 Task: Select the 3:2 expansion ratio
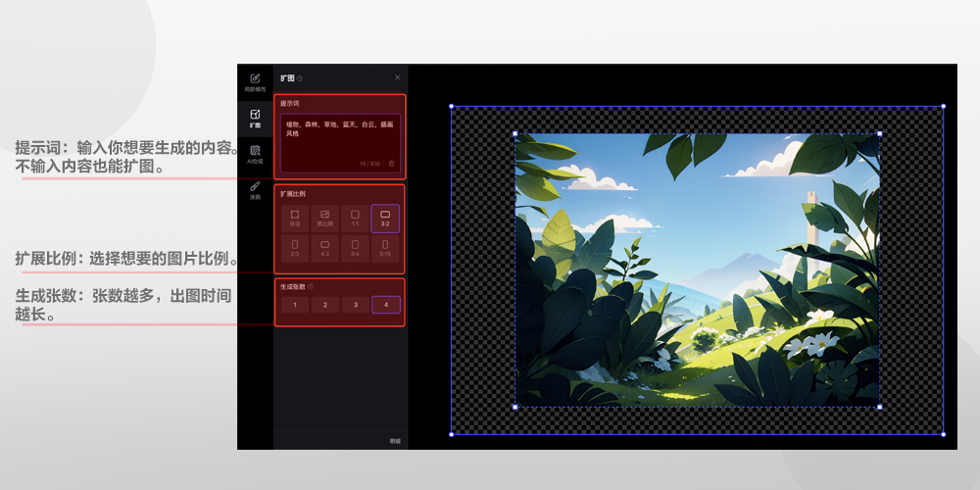click(x=385, y=219)
